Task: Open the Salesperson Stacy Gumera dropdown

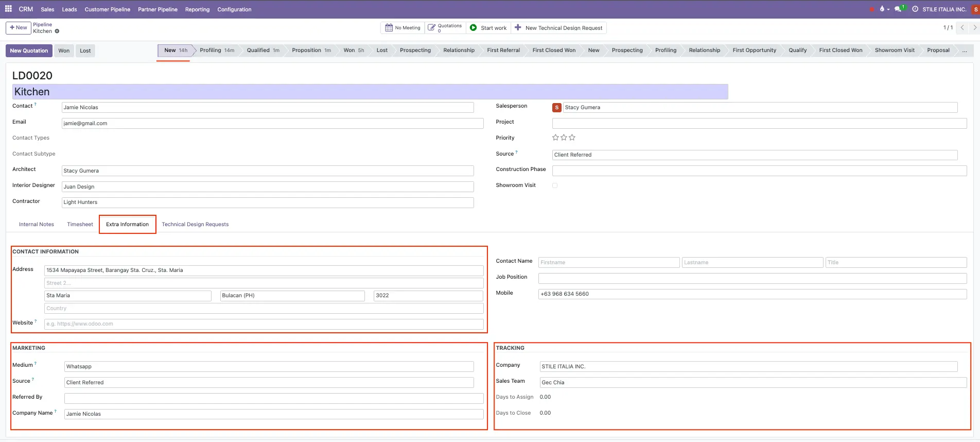Action: (759, 108)
